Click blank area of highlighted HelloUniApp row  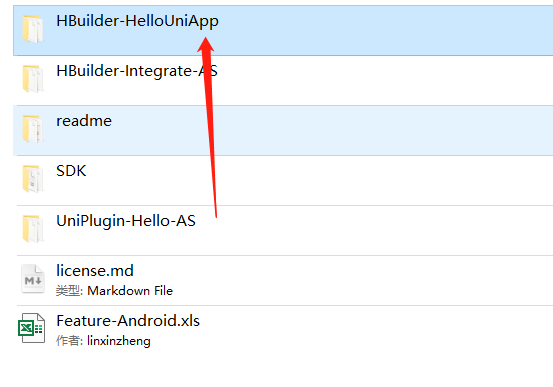[388, 30]
